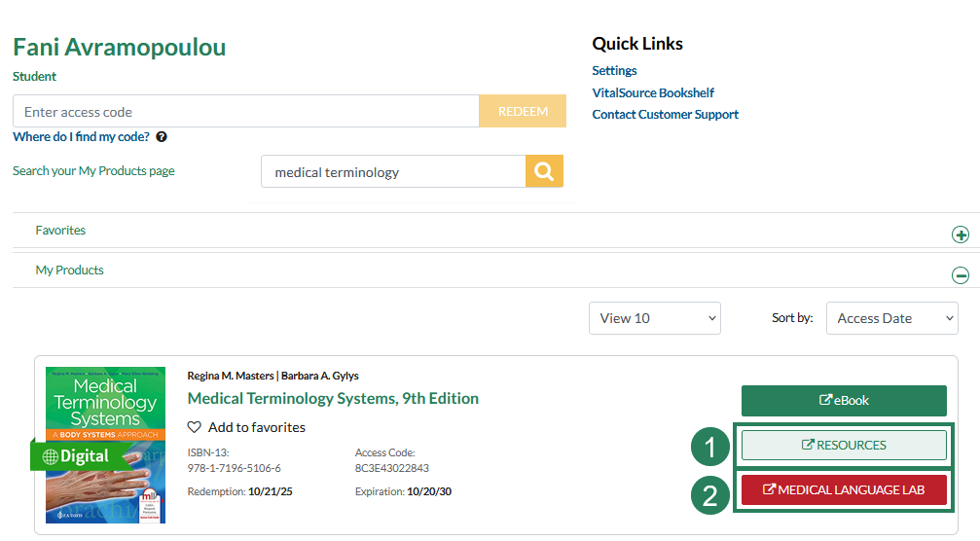This screenshot has width=980, height=541.
Task: Open VitalSource Bookshelf link
Action: (x=653, y=92)
